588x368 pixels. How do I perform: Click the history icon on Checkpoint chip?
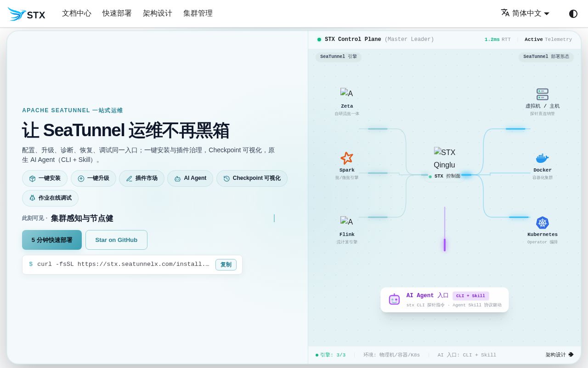[x=226, y=178]
